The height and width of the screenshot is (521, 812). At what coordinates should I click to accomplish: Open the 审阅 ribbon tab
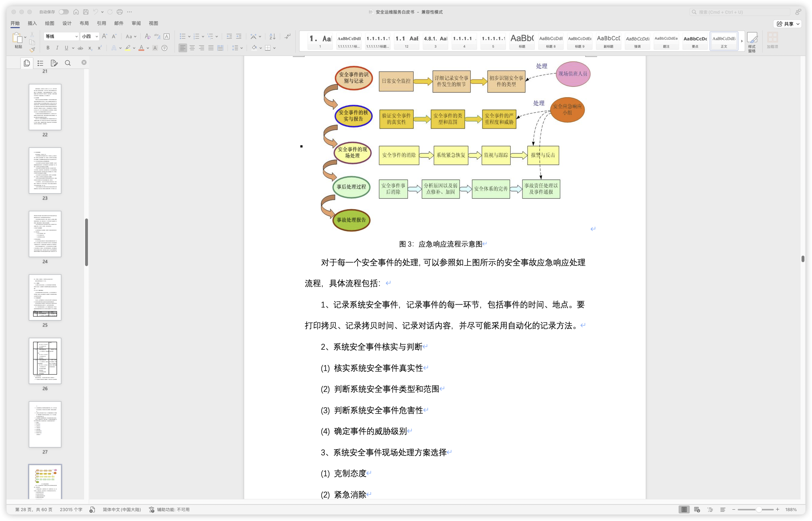click(136, 23)
